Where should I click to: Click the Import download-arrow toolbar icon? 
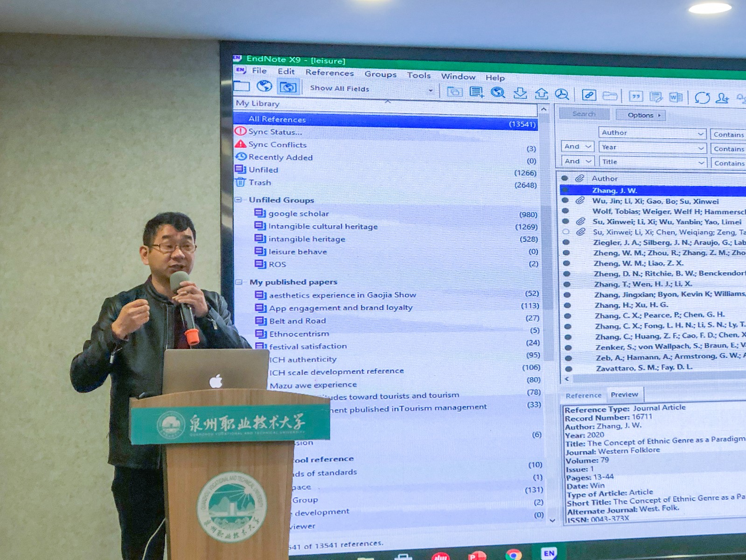(520, 93)
